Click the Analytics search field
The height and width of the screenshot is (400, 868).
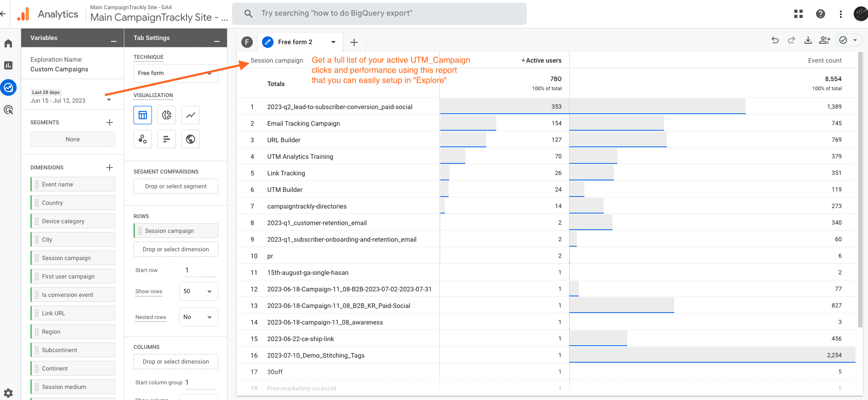point(379,13)
